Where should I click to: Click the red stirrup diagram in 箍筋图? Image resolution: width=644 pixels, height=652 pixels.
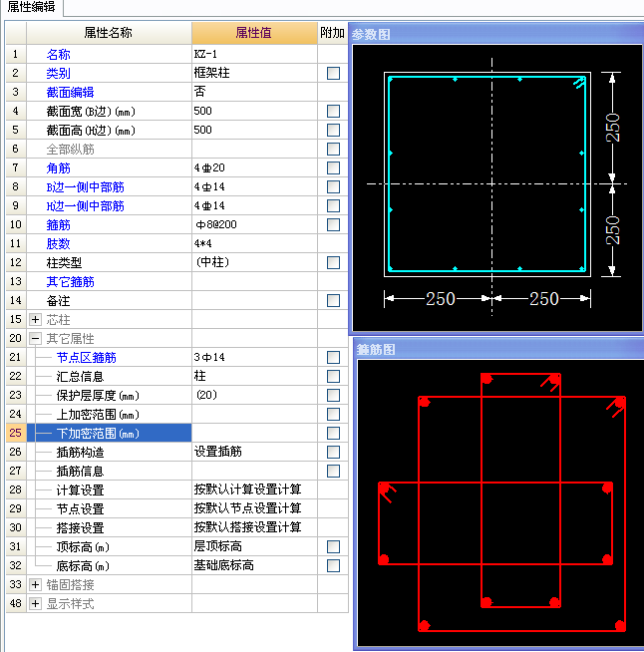(x=502, y=502)
